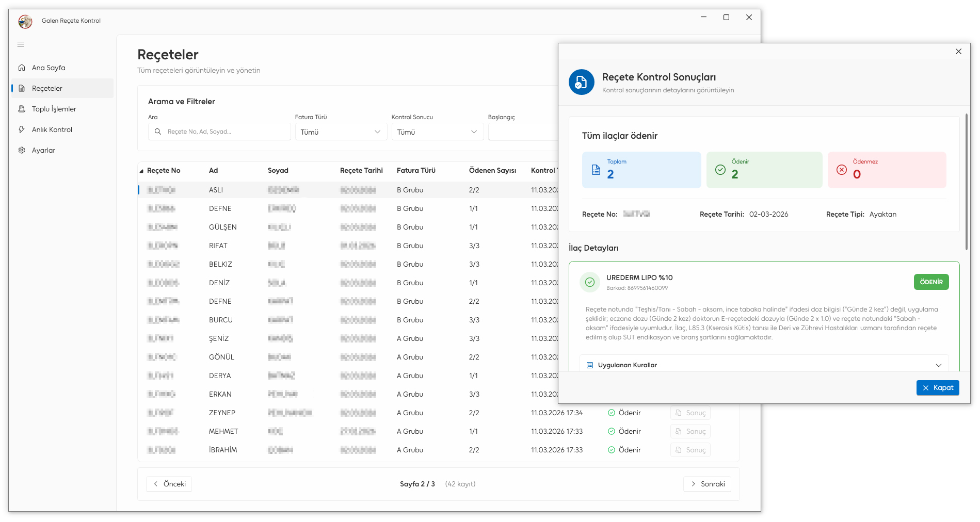
Task: Expand the Uygulanan Kurallar section
Action: coord(764,365)
